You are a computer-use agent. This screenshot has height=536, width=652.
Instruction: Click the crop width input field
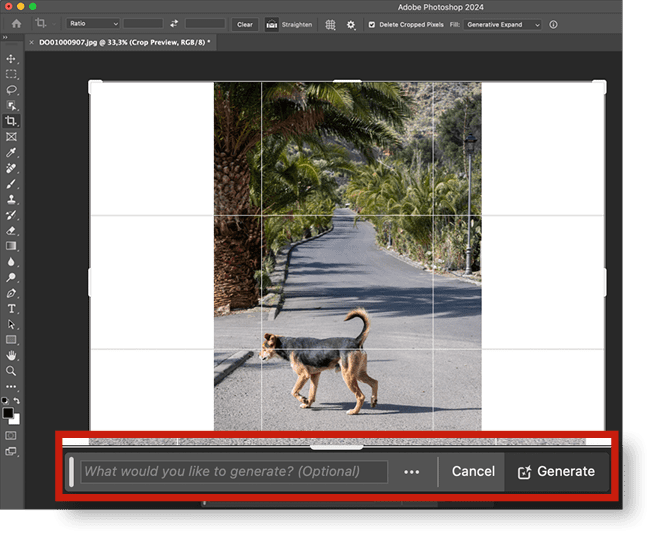[143, 24]
